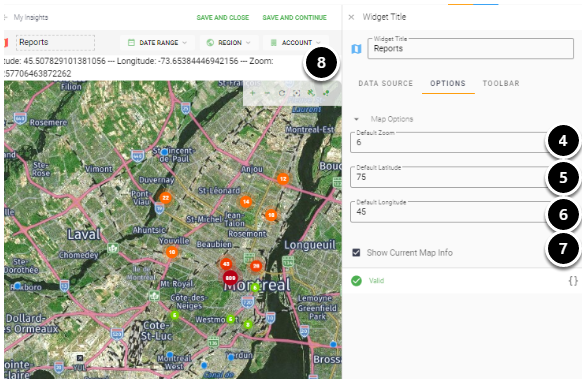This screenshot has height=379, width=583.
Task: Click the map reset rotation icon
Action: [282, 93]
